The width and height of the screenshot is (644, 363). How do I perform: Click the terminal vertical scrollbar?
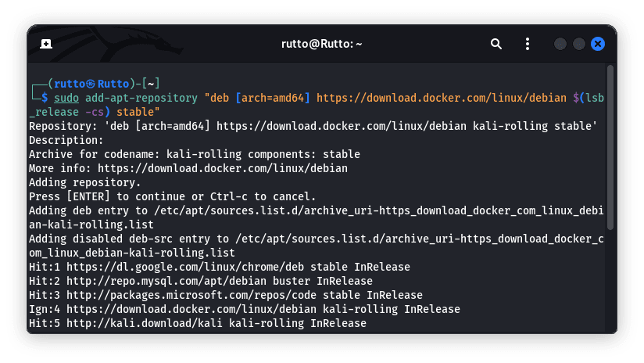coord(610,147)
